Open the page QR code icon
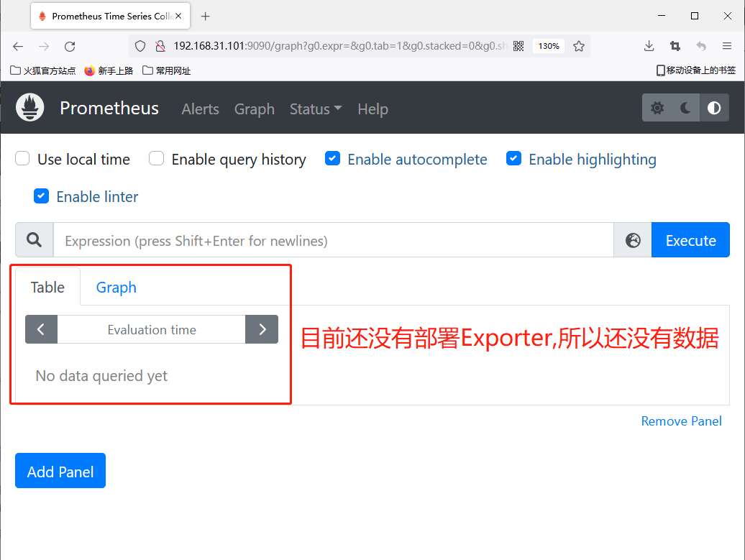Viewport: 745px width, 560px height. pos(518,46)
